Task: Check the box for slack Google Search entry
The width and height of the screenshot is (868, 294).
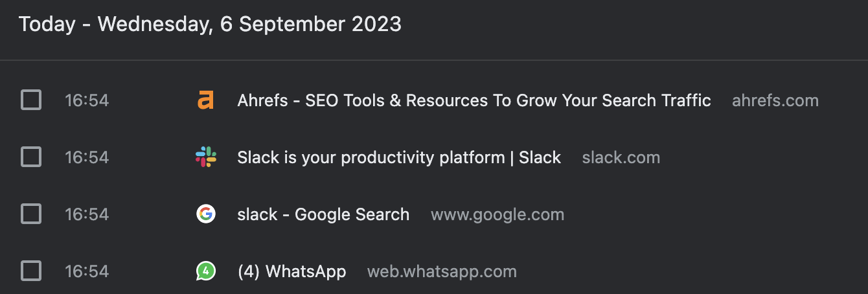Action: (31, 214)
